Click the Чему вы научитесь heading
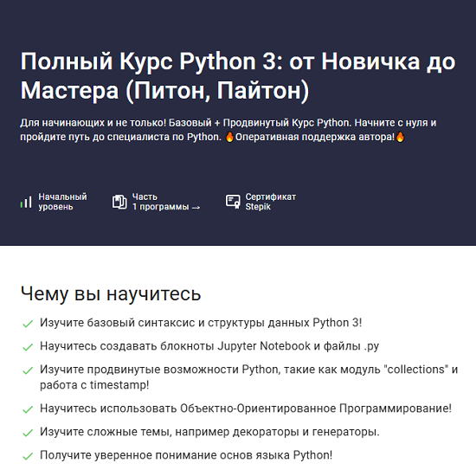This screenshot has height=476, width=476. (x=111, y=294)
